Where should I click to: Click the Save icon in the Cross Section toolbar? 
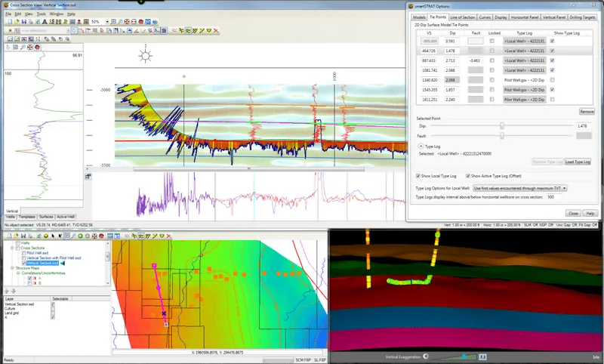[x=24, y=22]
